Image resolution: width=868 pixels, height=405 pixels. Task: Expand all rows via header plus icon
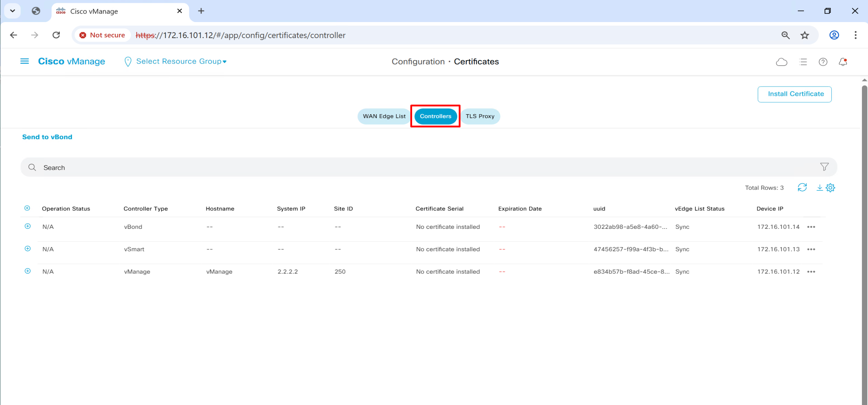(27, 208)
